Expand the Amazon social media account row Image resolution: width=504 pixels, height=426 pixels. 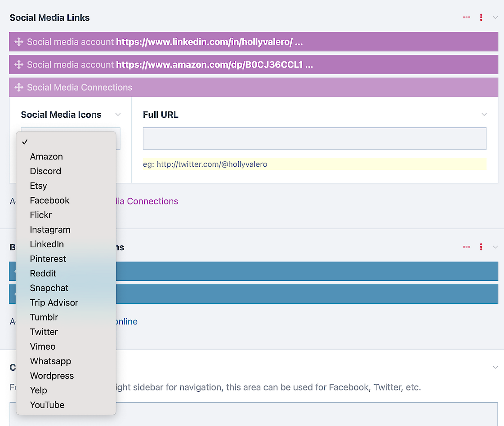[254, 65]
